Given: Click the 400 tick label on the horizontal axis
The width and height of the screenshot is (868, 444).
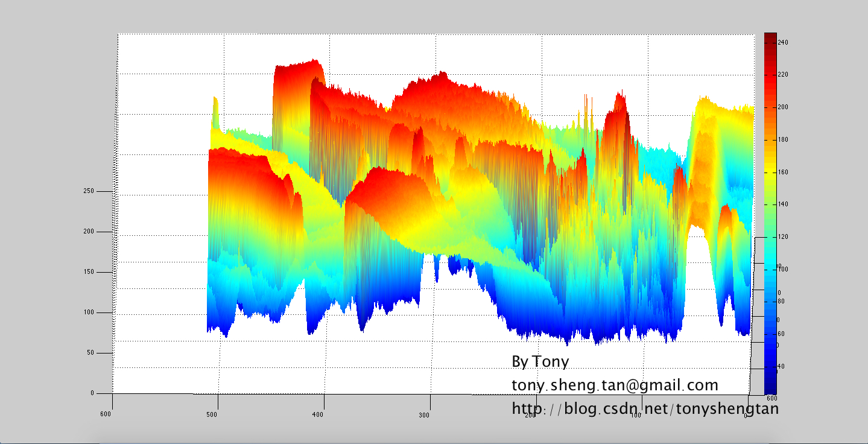Looking at the screenshot, I should pyautogui.click(x=318, y=414).
